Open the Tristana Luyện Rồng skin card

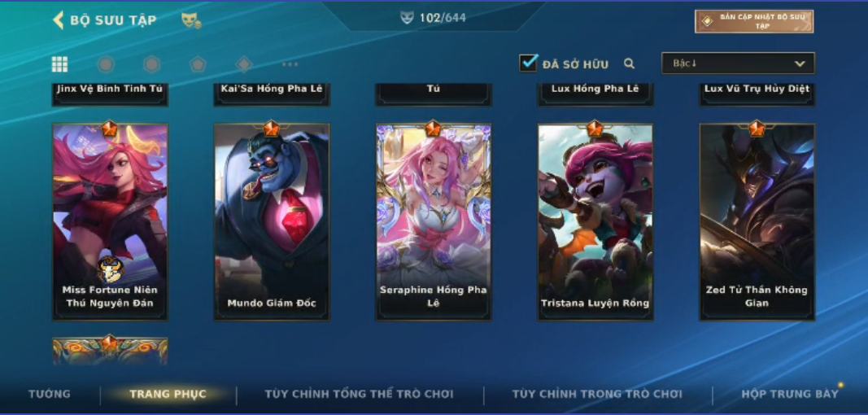(x=595, y=221)
